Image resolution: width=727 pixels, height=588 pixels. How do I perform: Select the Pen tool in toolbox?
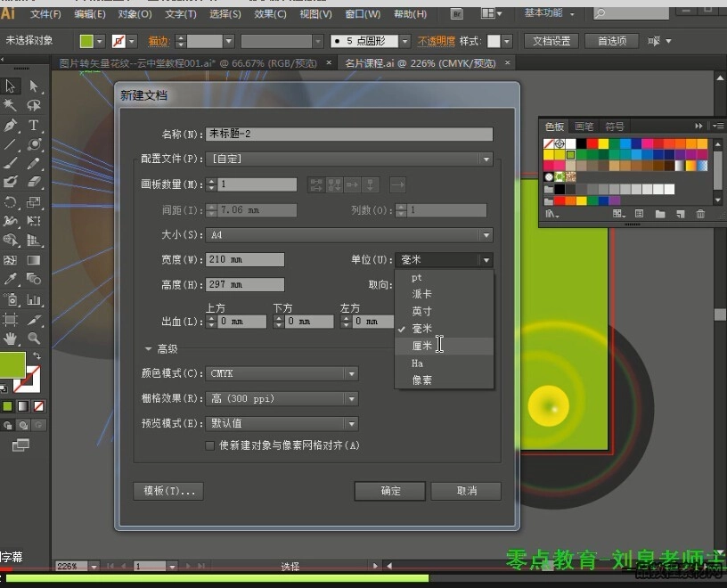[11, 126]
